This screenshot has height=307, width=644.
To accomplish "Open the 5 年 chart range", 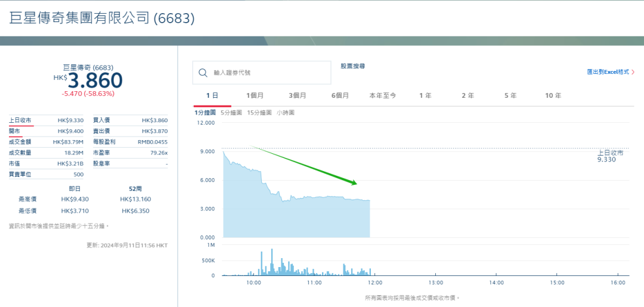I will point(510,95).
